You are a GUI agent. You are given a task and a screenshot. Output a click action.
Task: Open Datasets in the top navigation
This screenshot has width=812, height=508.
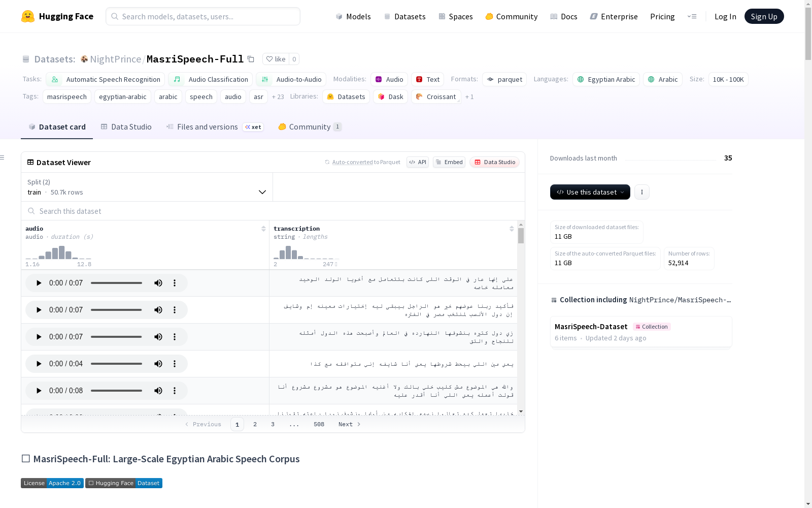click(x=404, y=16)
